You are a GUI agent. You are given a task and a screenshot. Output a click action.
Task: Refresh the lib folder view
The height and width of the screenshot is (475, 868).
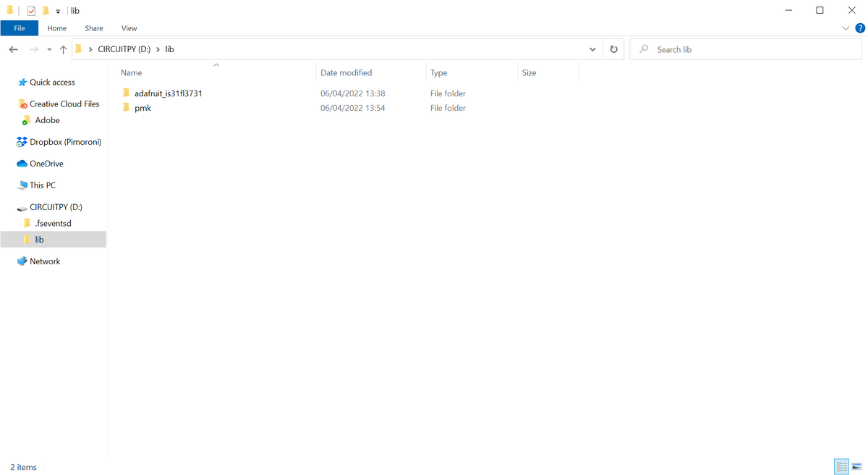coord(613,49)
